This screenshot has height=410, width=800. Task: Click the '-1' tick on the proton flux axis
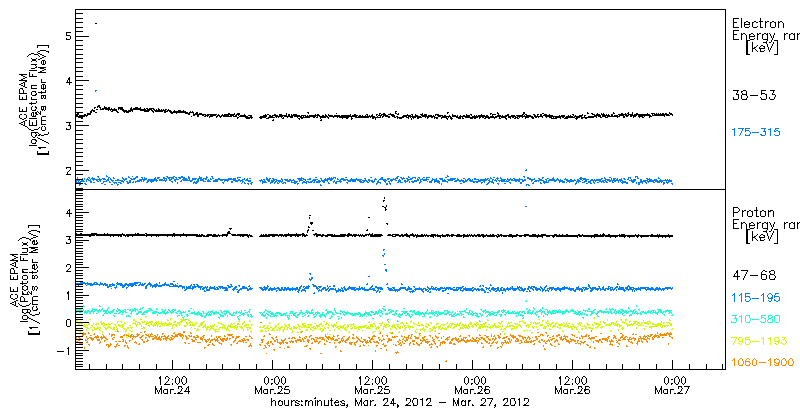click(64, 350)
